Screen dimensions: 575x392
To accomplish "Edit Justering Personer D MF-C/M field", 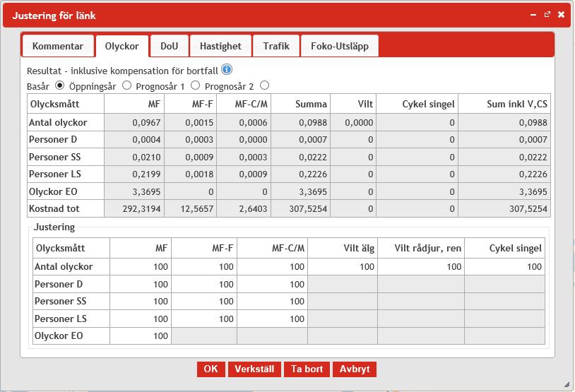I will pos(272,284).
